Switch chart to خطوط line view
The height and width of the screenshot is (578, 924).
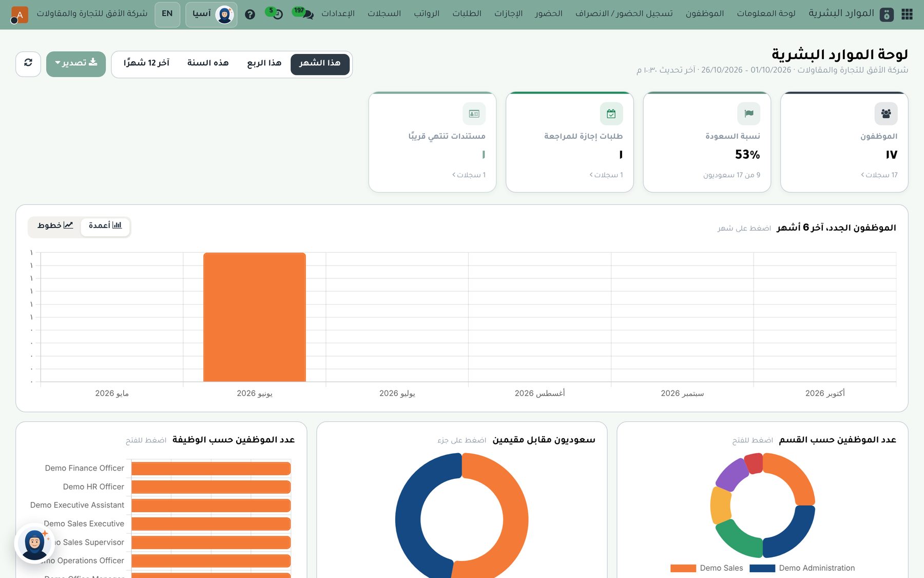click(x=55, y=226)
